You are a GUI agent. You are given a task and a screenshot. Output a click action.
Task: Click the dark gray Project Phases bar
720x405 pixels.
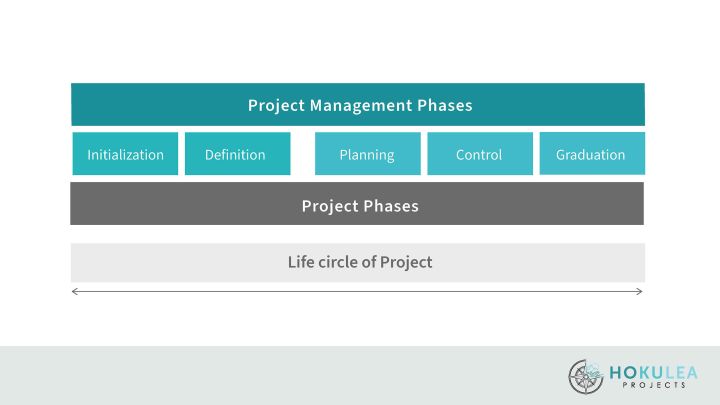(358, 205)
